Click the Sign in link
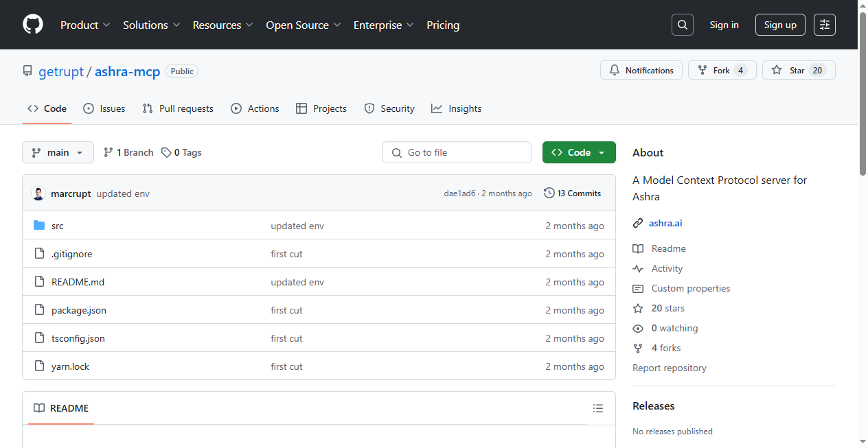 pos(724,25)
